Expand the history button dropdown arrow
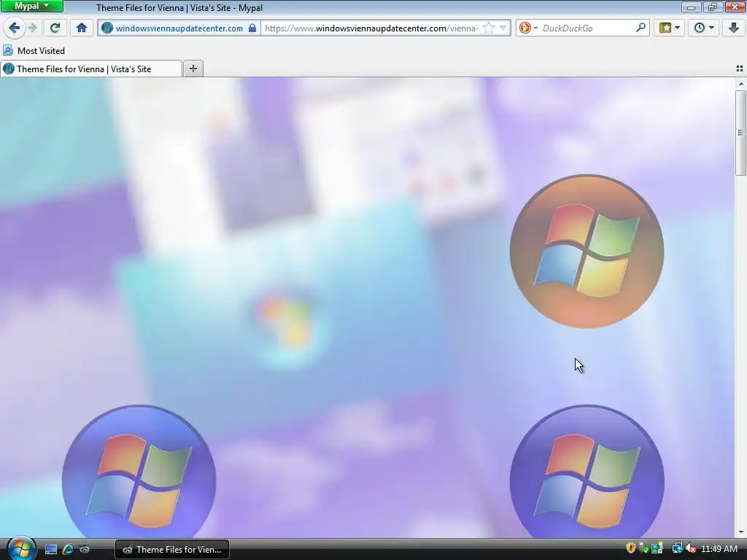747x560 pixels. [x=712, y=28]
